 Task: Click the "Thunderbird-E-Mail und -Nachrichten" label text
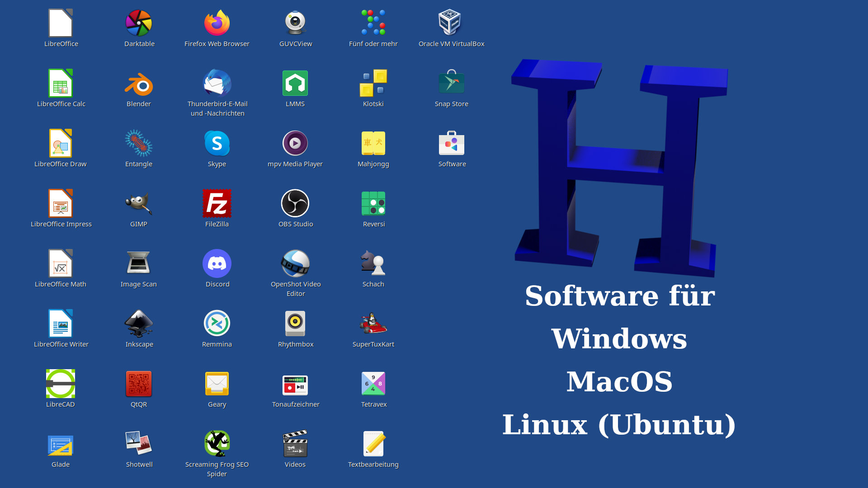(x=217, y=108)
